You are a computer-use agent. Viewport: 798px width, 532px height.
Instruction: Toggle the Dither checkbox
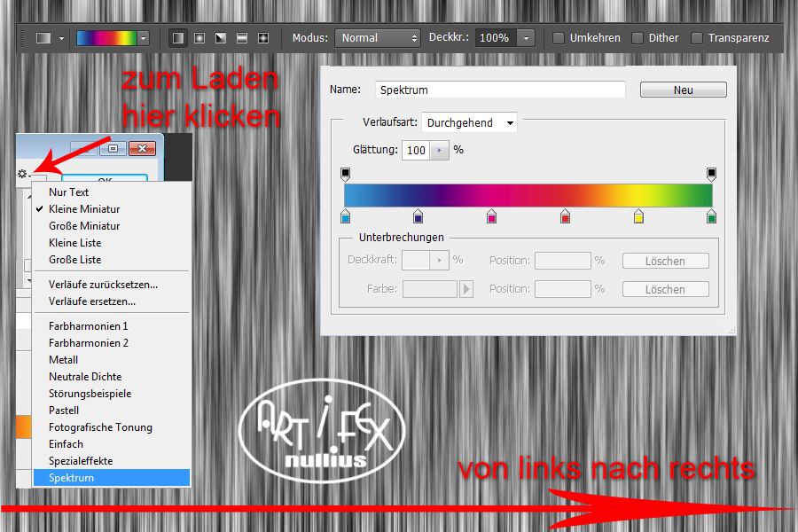point(638,38)
